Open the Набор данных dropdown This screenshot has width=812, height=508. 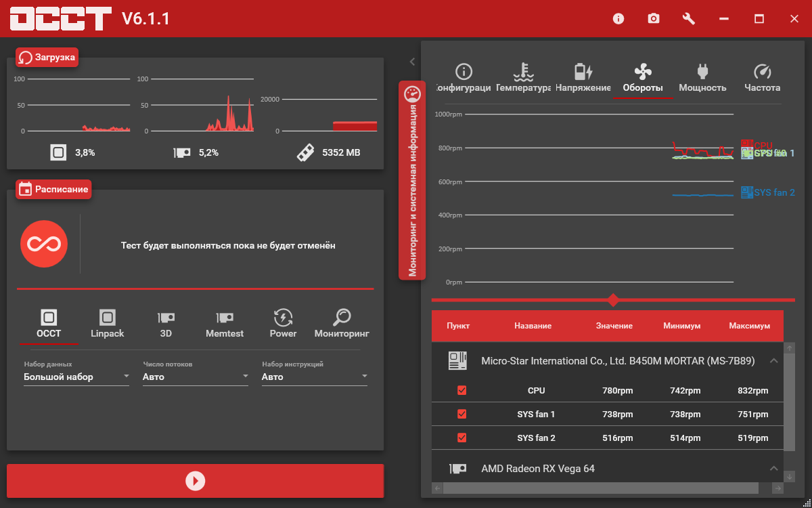click(x=76, y=377)
